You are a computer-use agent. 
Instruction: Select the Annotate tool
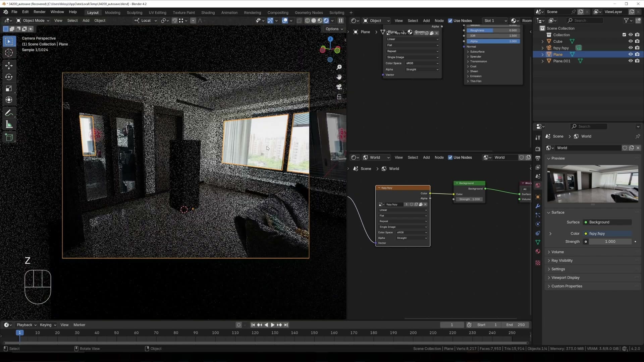pyautogui.click(x=9, y=113)
